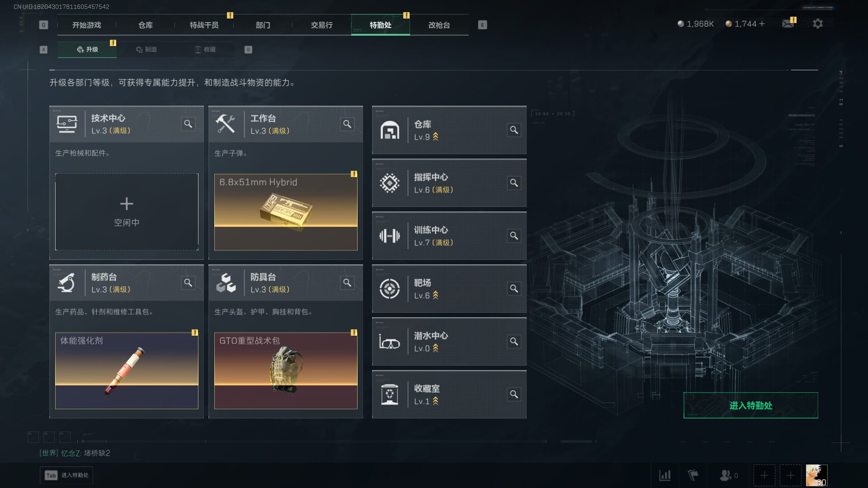This screenshot has width=868, height=488.
Task: Select the 制造 sub-tab
Action: point(146,49)
